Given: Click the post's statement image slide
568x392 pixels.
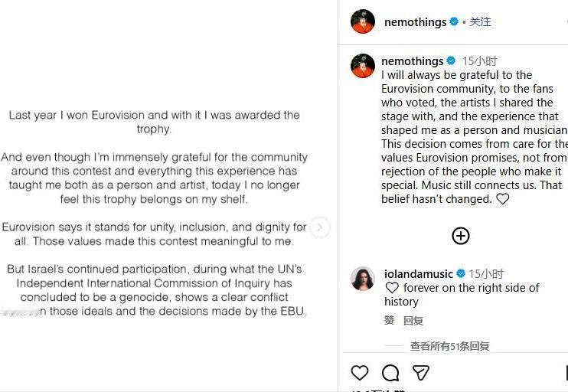Looking at the screenshot, I should click(153, 214).
